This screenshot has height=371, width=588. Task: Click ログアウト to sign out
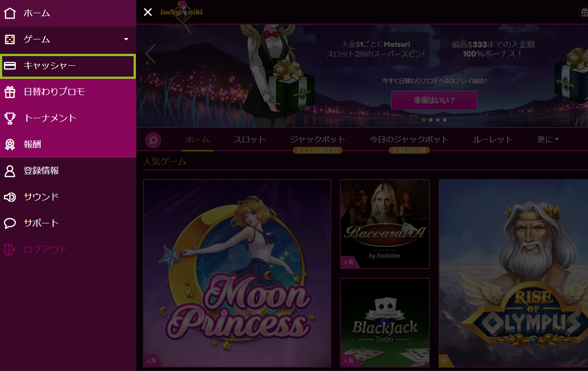coord(68,250)
